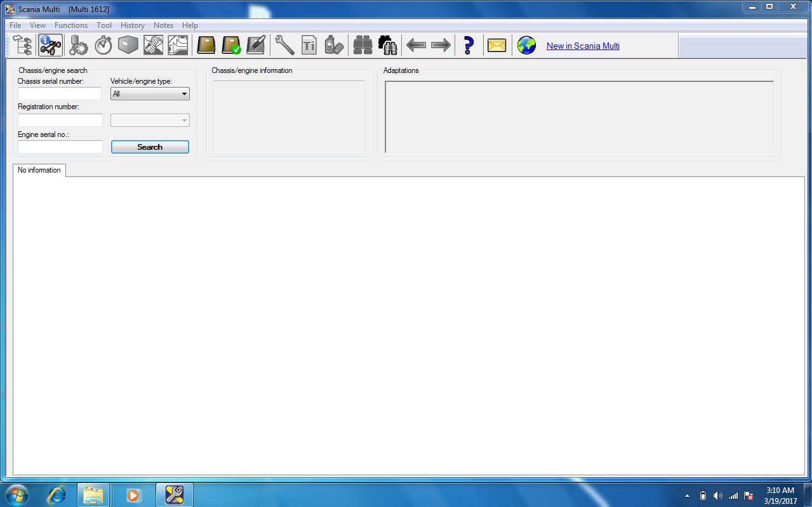Image resolution: width=812 pixels, height=507 pixels.
Task: Click the battery tray icon
Action: point(703,496)
